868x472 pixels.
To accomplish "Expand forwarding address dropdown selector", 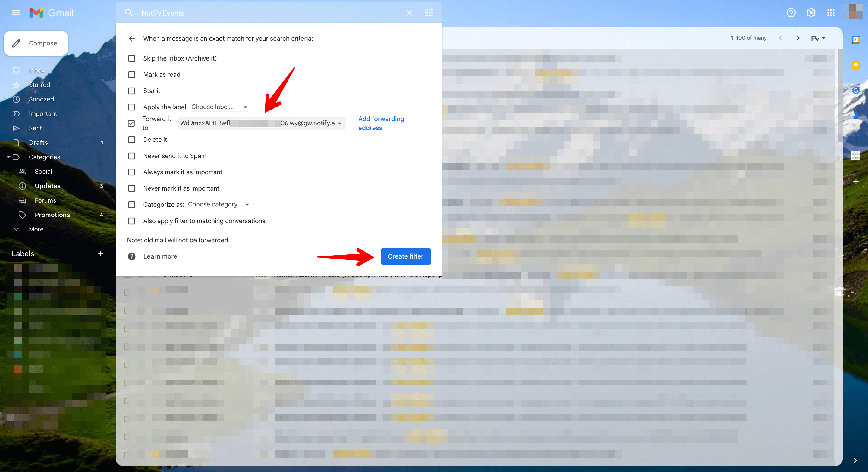I will click(x=342, y=123).
